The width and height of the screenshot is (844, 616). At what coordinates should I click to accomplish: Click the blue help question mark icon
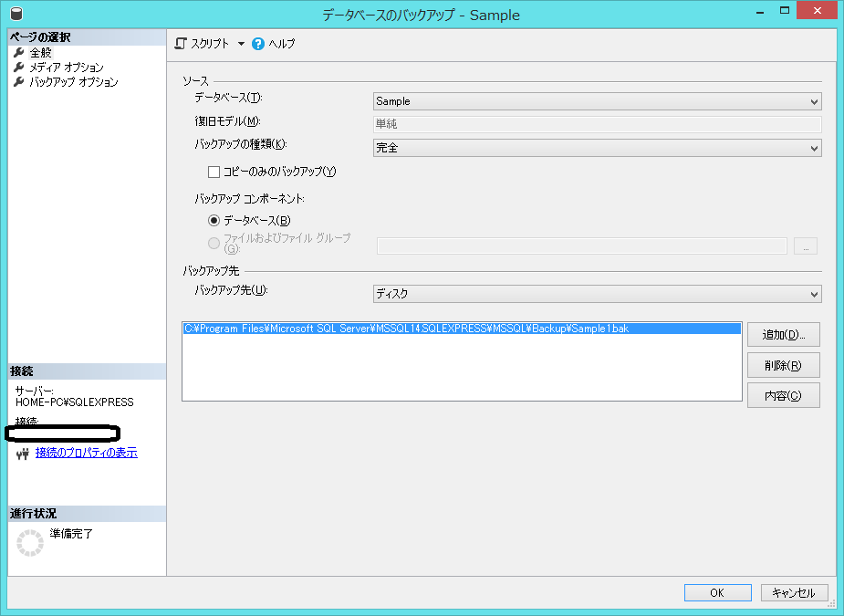click(x=258, y=44)
